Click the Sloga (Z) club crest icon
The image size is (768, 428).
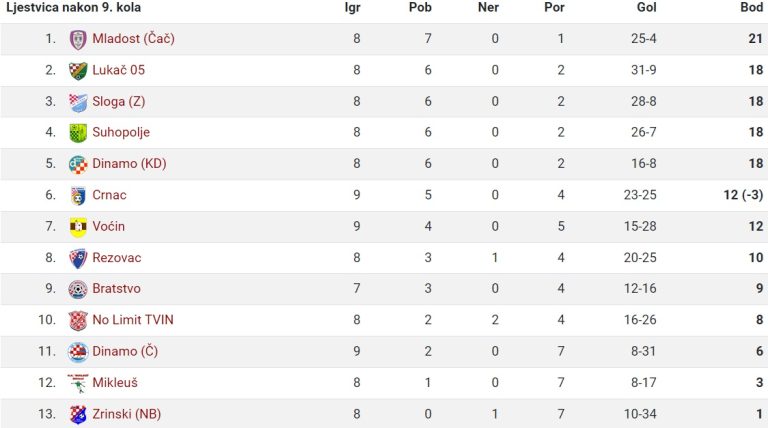pos(78,102)
